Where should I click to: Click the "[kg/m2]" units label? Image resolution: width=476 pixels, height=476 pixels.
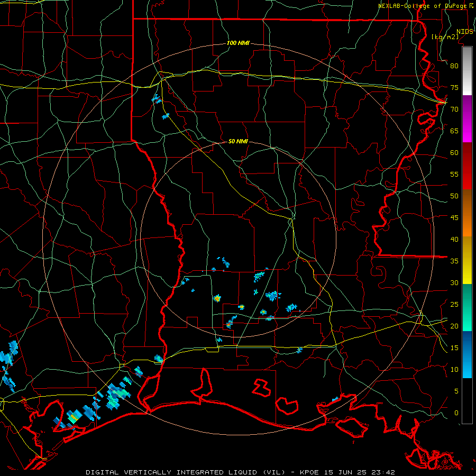445,36
